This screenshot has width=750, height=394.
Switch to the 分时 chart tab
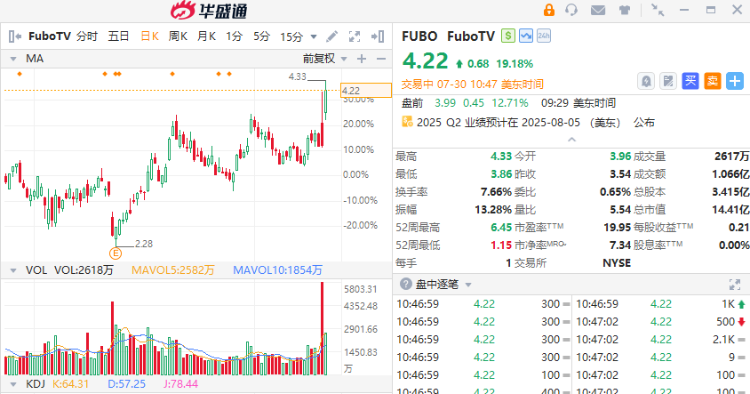coord(87,36)
